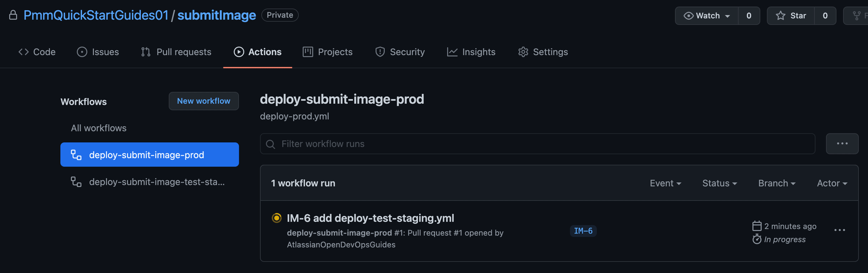This screenshot has width=868, height=273.
Task: Open the Status filter dropdown
Action: pyautogui.click(x=719, y=183)
